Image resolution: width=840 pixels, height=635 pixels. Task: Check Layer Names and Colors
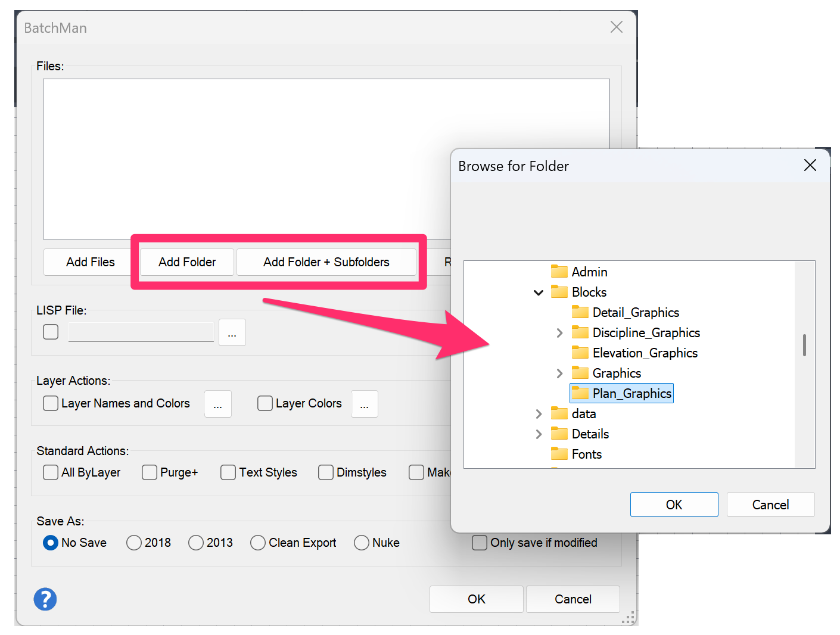pyautogui.click(x=51, y=403)
